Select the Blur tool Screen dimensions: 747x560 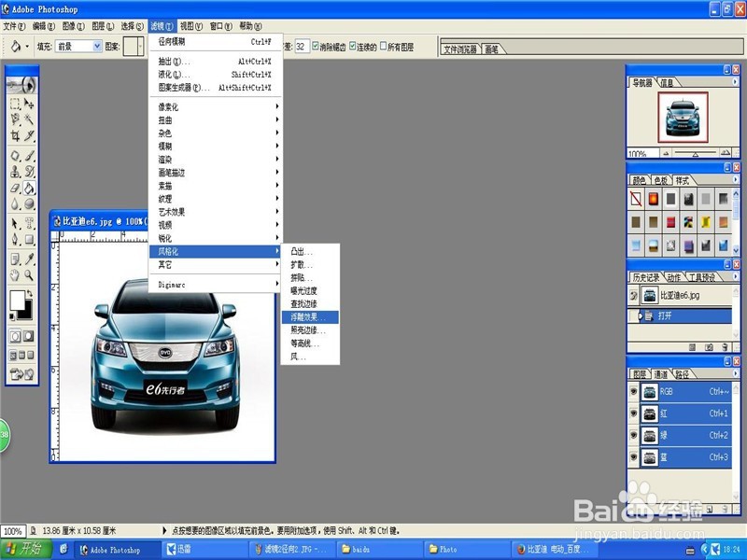click(15, 203)
